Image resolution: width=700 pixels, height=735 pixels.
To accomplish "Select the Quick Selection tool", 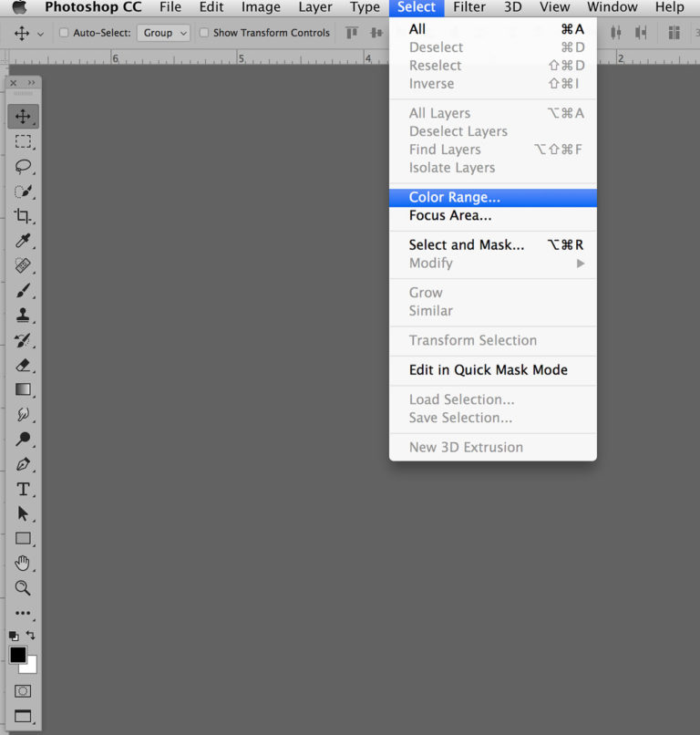I will pos(23,192).
